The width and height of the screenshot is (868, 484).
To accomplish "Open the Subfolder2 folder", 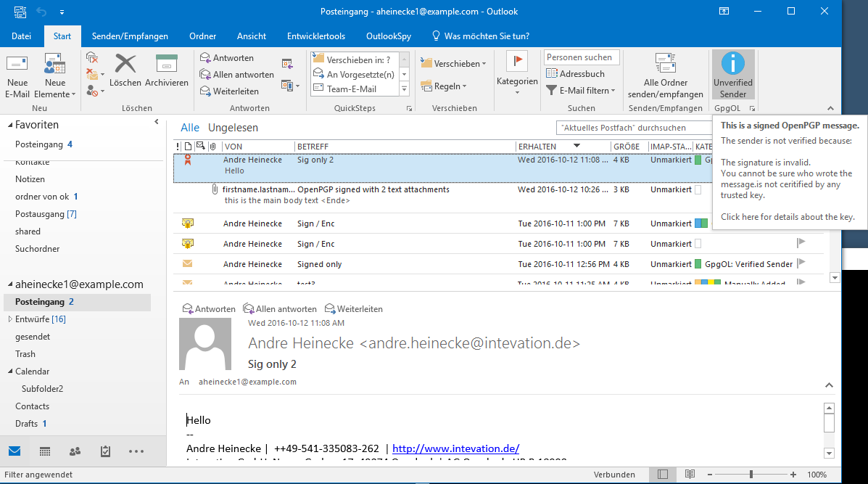I will (x=42, y=389).
